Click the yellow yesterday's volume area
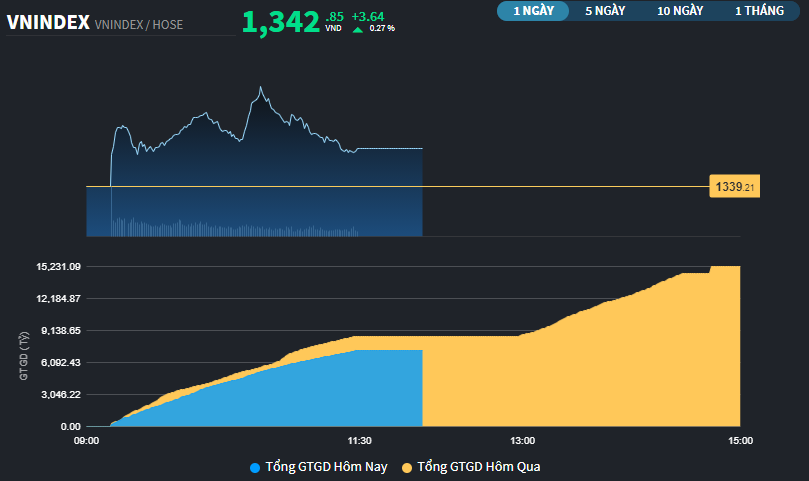 point(600,380)
